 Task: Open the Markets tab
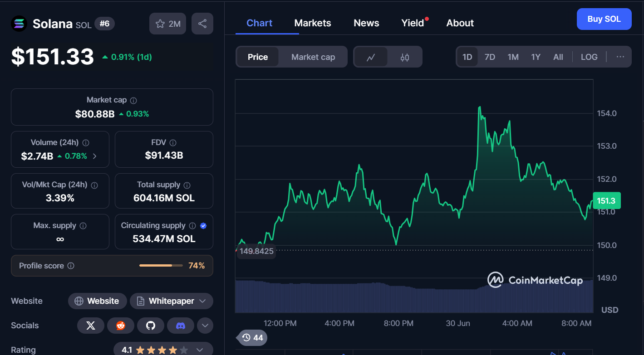click(x=313, y=23)
